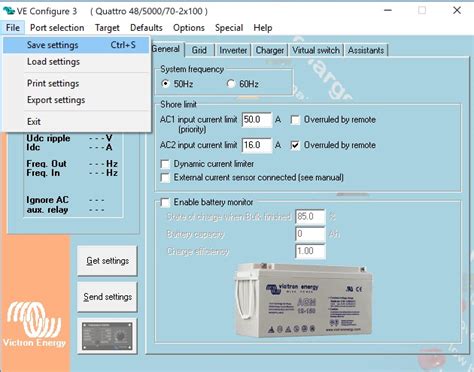Switch to the Grid tab

pos(199,50)
